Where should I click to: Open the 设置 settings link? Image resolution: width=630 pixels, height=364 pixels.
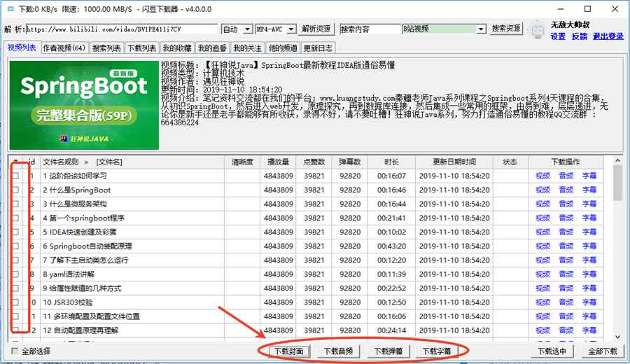[x=558, y=36]
